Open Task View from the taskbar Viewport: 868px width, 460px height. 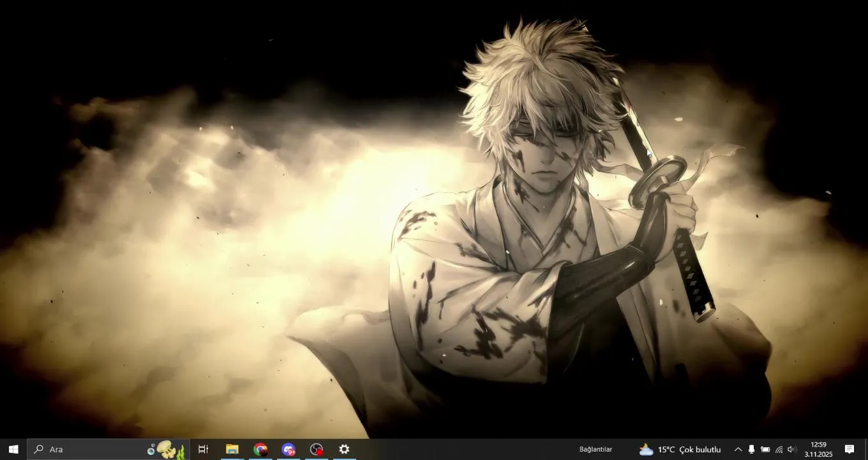coord(204,449)
